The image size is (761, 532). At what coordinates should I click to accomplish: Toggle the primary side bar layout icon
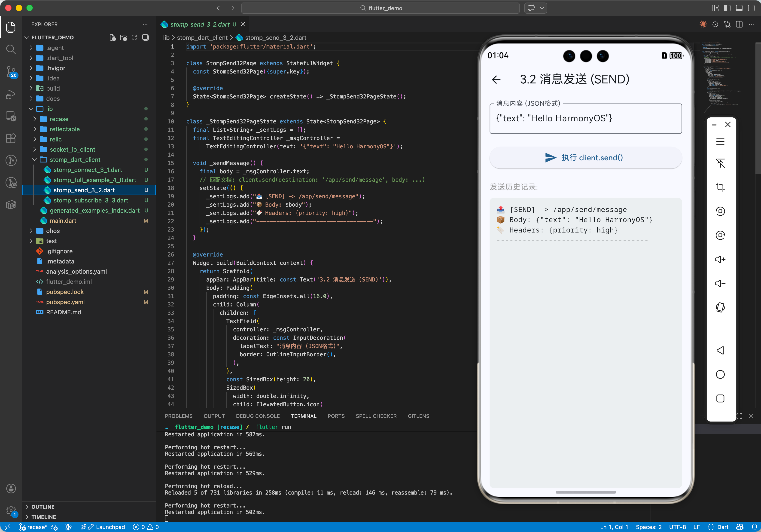coord(727,8)
